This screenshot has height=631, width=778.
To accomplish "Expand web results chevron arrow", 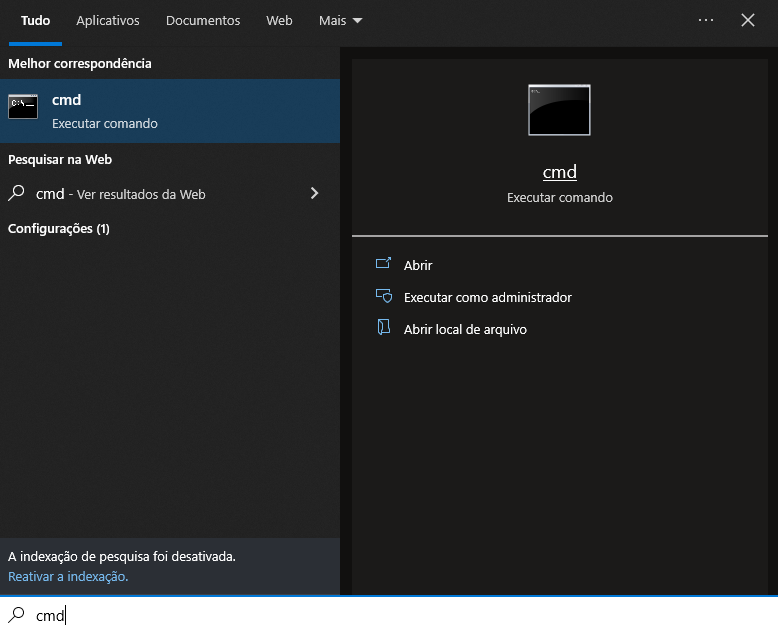I will click(x=314, y=193).
